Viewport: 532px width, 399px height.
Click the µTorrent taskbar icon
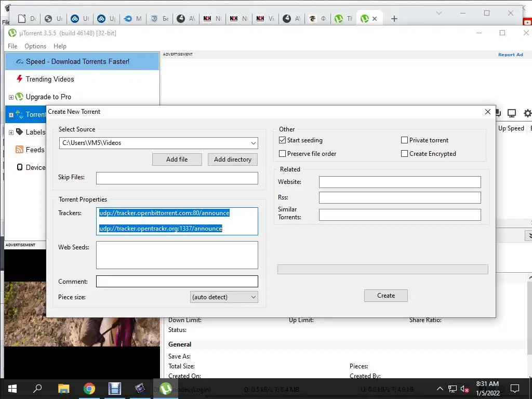point(166,389)
